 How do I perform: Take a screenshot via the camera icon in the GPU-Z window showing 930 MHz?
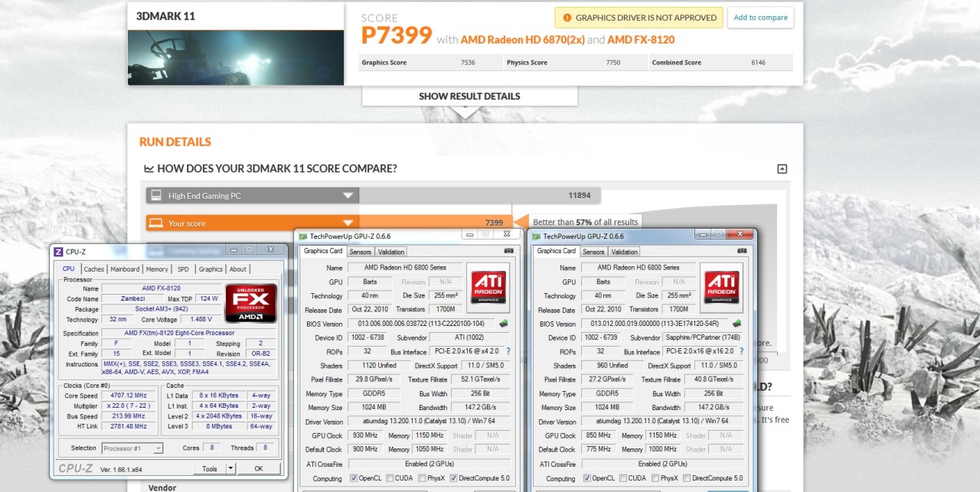point(508,251)
